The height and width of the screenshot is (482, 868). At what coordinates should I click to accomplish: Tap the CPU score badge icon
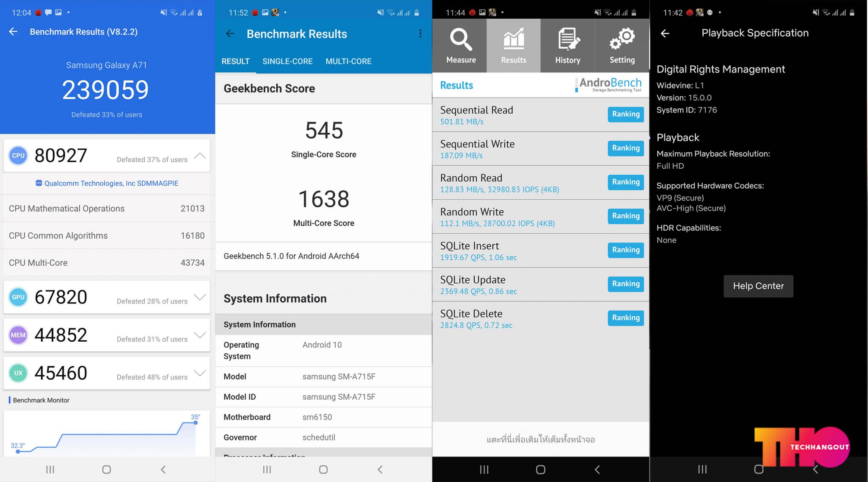[x=18, y=156]
